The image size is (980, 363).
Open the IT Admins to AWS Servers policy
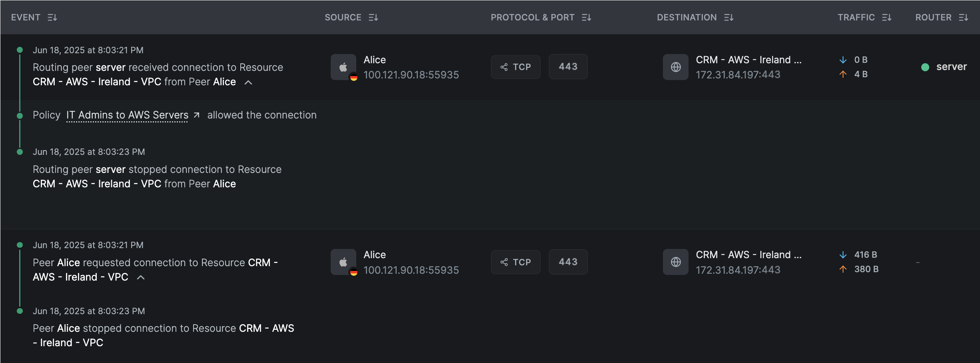pyautogui.click(x=127, y=115)
